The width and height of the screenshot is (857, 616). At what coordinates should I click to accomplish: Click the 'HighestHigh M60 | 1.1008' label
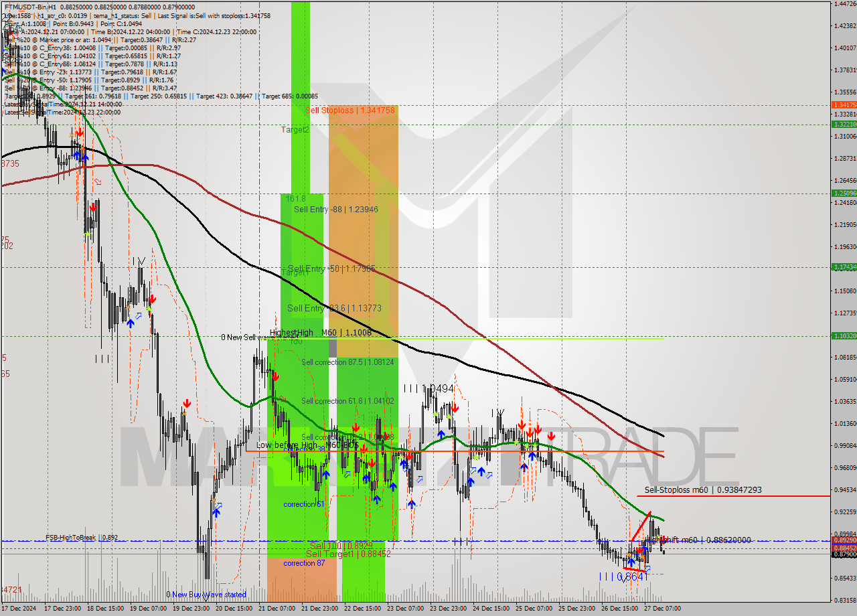321,332
